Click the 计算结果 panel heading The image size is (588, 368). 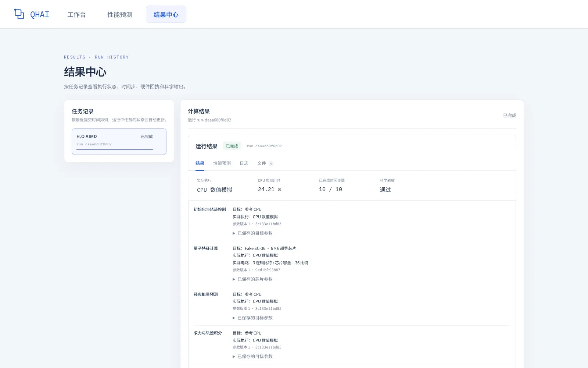(x=199, y=111)
